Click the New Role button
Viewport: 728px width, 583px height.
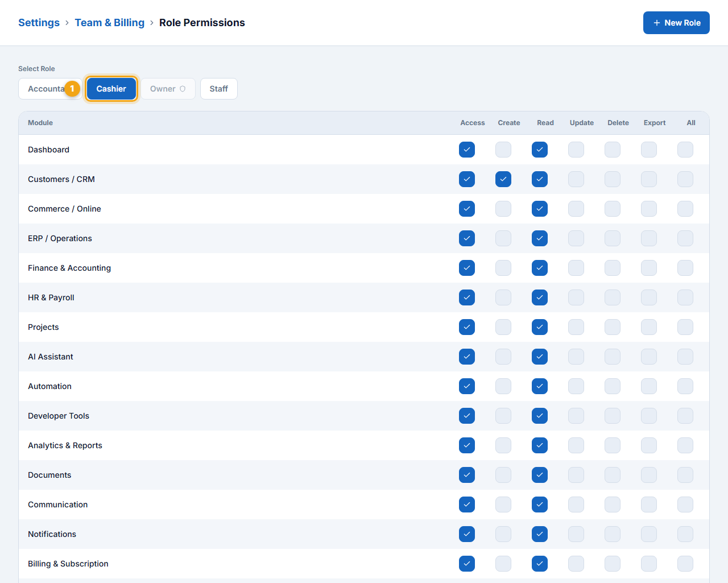click(x=676, y=23)
